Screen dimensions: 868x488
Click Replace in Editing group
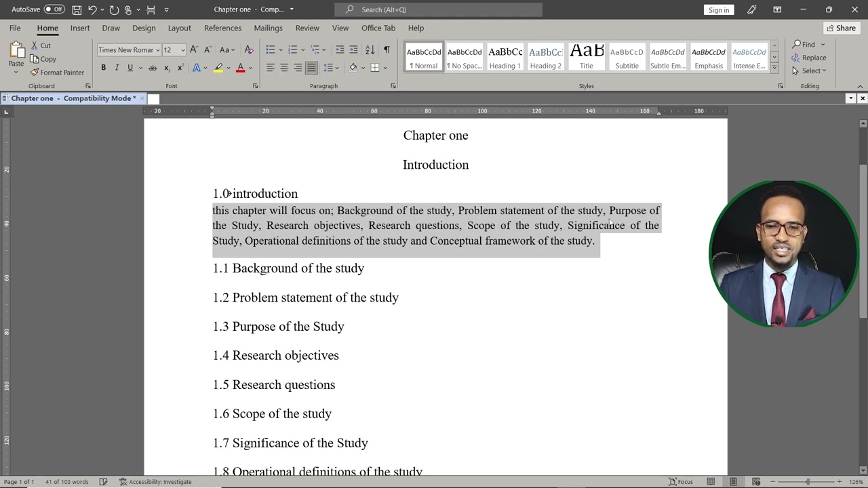pyautogui.click(x=809, y=58)
